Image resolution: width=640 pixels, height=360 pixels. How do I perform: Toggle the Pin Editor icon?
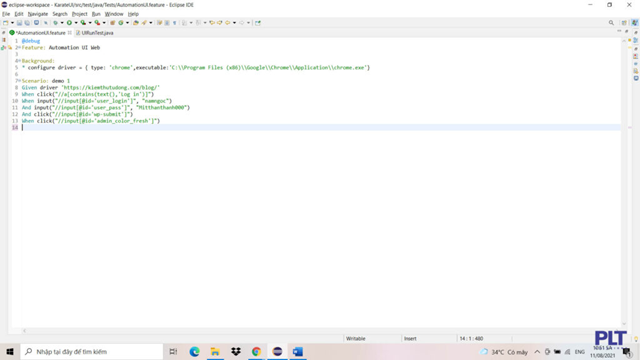click(258, 23)
